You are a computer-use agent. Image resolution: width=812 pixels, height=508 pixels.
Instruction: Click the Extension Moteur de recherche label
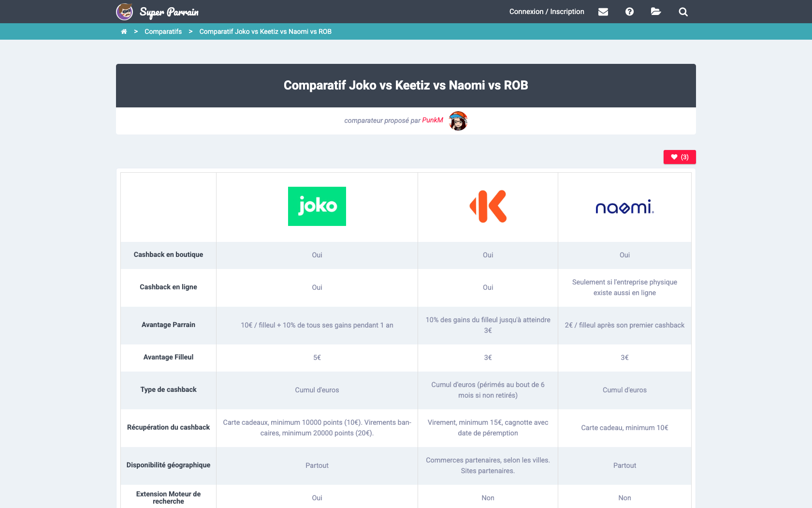pos(168,498)
